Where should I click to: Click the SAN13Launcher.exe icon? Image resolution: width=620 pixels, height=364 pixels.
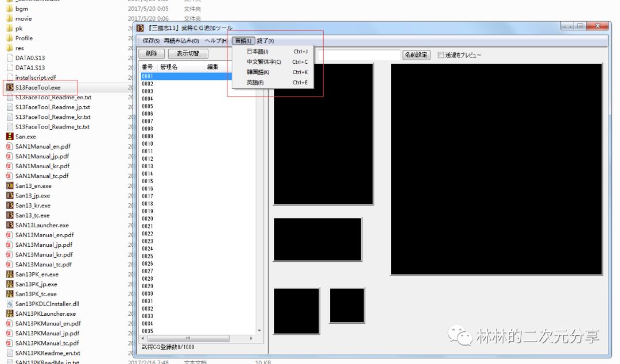pyautogui.click(x=10, y=225)
